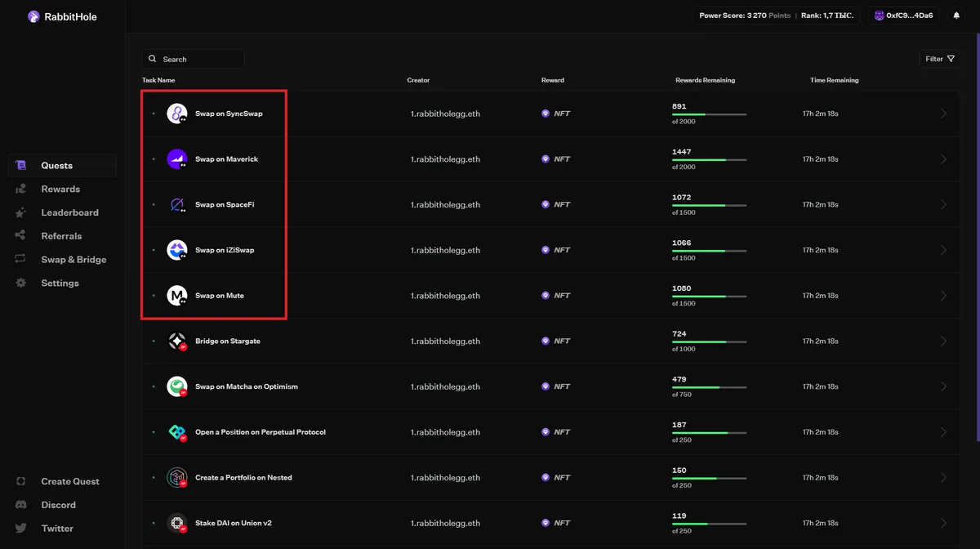The height and width of the screenshot is (549, 980).
Task: Click the 0xfC9...4Da6 wallet button
Action: (x=904, y=16)
